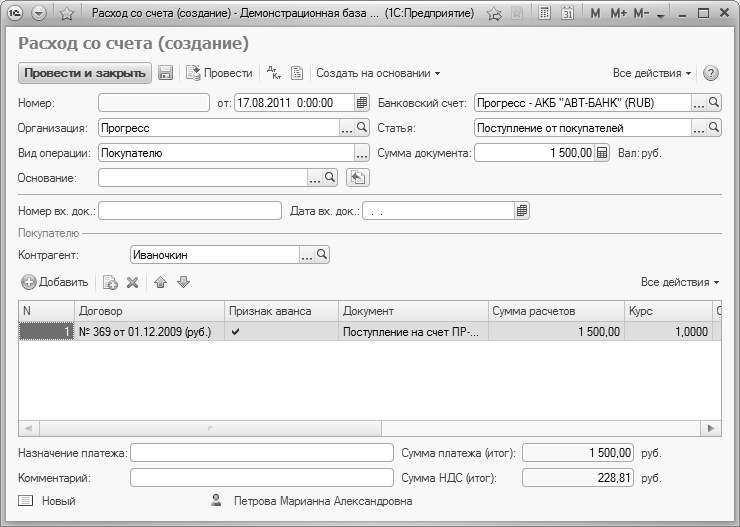Click Провести и закрыть button
740x527 pixels.
pos(84,73)
